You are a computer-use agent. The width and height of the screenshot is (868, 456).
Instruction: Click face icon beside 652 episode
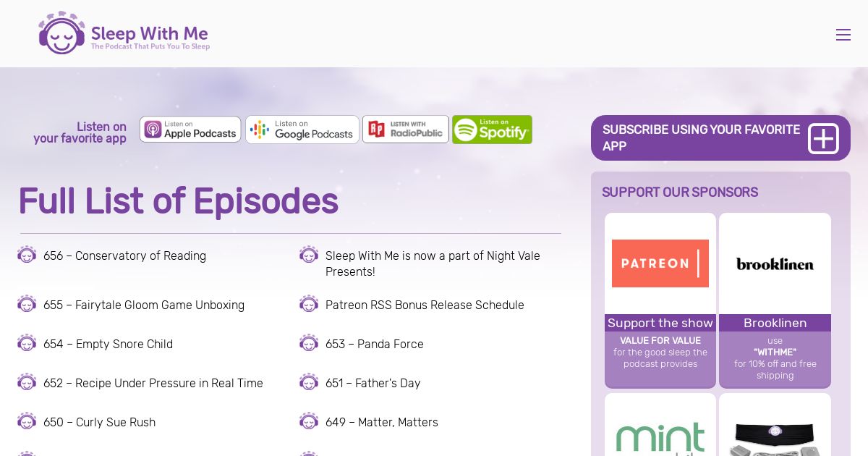(x=27, y=382)
